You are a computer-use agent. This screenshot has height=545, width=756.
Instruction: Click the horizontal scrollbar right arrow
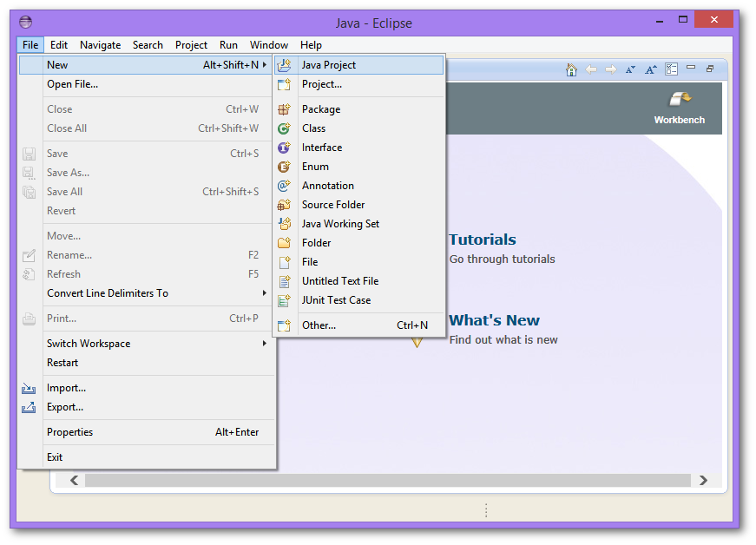[x=703, y=481]
